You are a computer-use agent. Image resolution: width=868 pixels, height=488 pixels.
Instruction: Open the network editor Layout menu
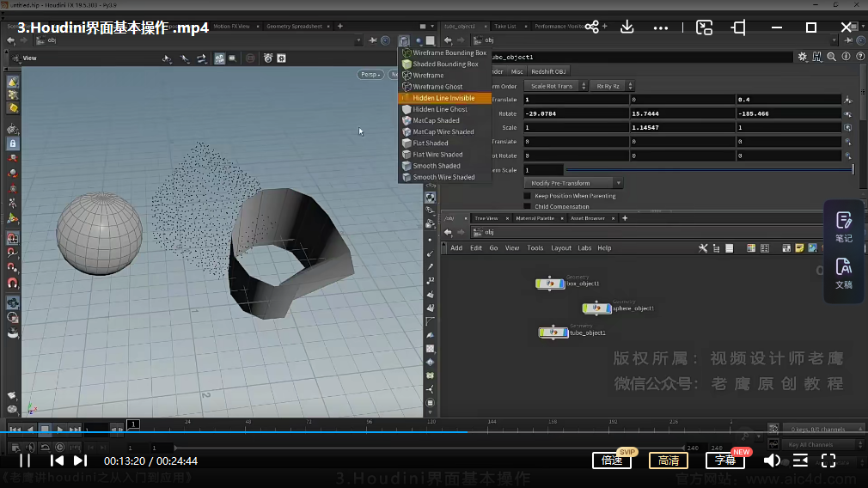pyautogui.click(x=561, y=248)
